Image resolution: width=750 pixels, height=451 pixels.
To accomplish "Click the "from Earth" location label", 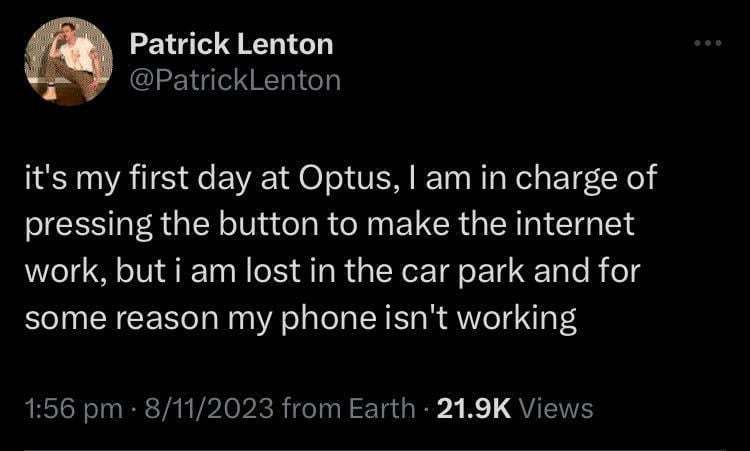I will 348,408.
